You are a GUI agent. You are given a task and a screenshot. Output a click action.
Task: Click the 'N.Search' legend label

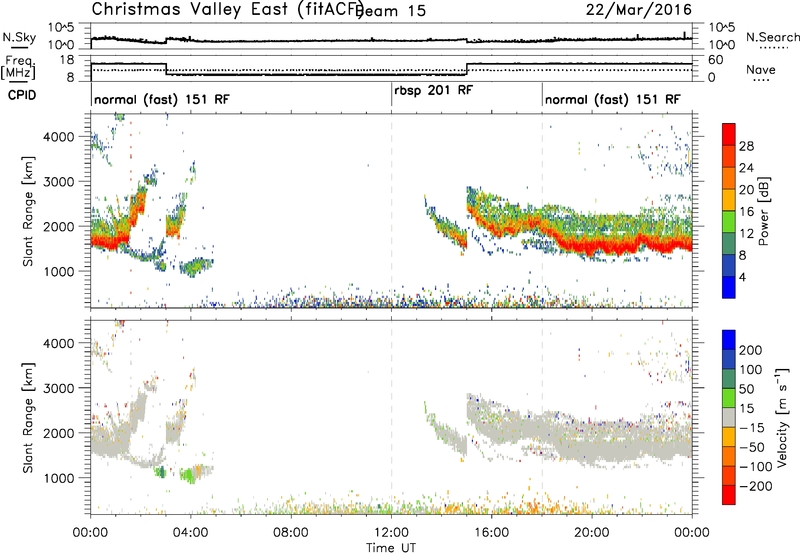[772, 37]
